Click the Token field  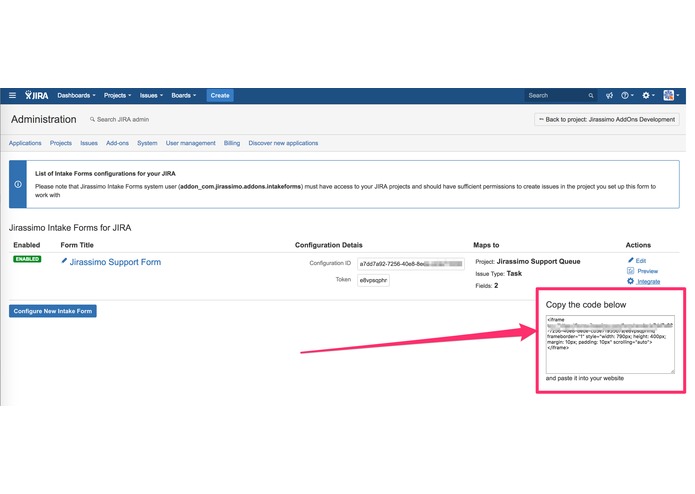tap(373, 280)
